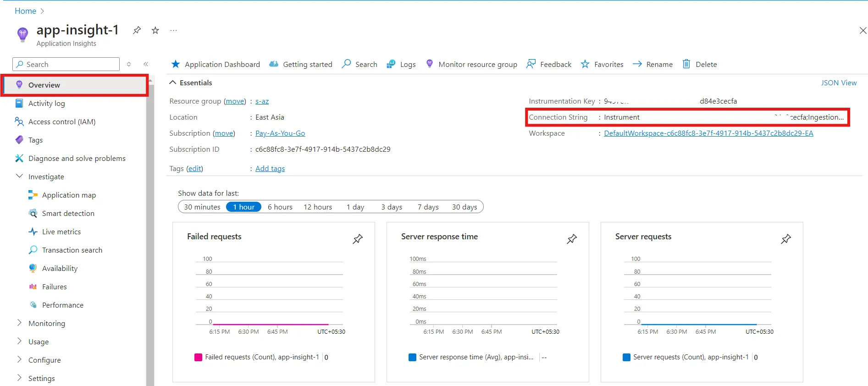Open Logs from the toolbar
This screenshot has width=868, height=386.
point(401,64)
